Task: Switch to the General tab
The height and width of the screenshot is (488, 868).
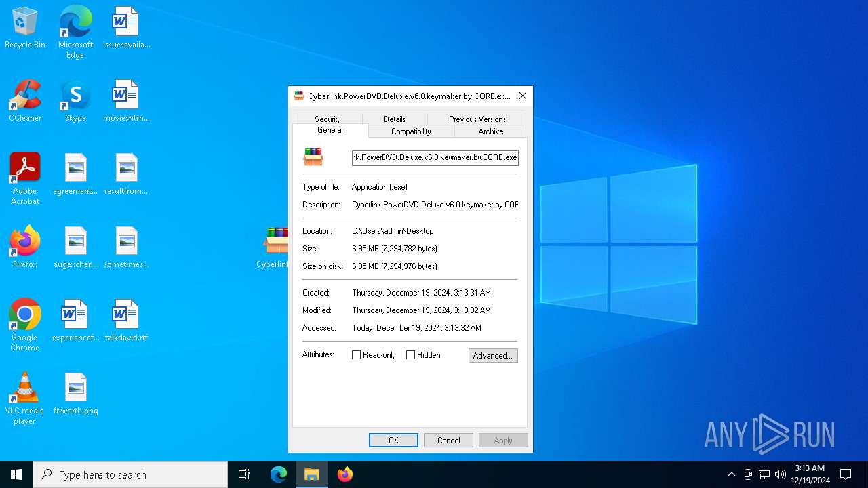Action: pyautogui.click(x=330, y=130)
